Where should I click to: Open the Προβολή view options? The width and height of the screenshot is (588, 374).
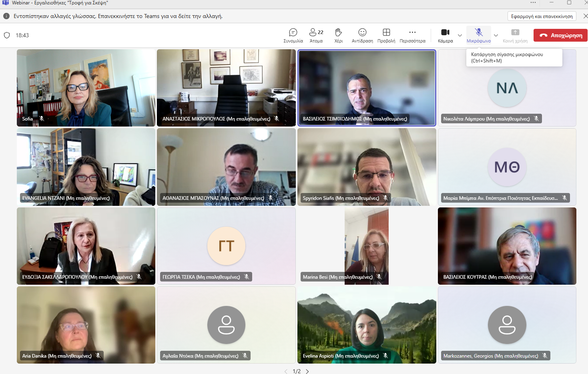(386, 35)
